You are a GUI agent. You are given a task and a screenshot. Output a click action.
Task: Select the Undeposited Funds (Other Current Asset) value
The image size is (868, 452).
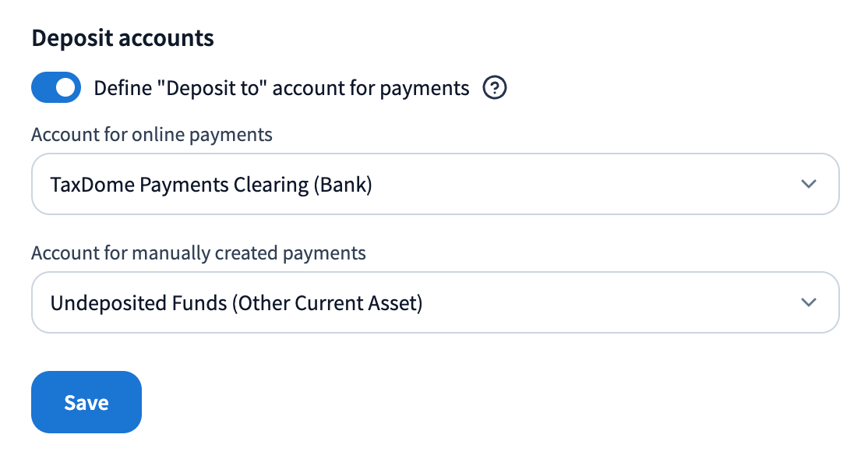click(236, 303)
